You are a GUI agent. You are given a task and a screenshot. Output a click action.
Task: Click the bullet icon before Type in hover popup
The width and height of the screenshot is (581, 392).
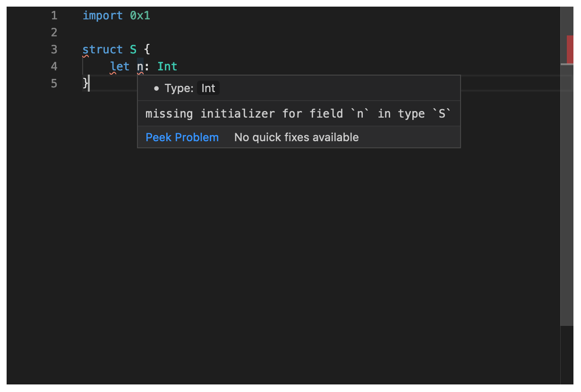156,88
